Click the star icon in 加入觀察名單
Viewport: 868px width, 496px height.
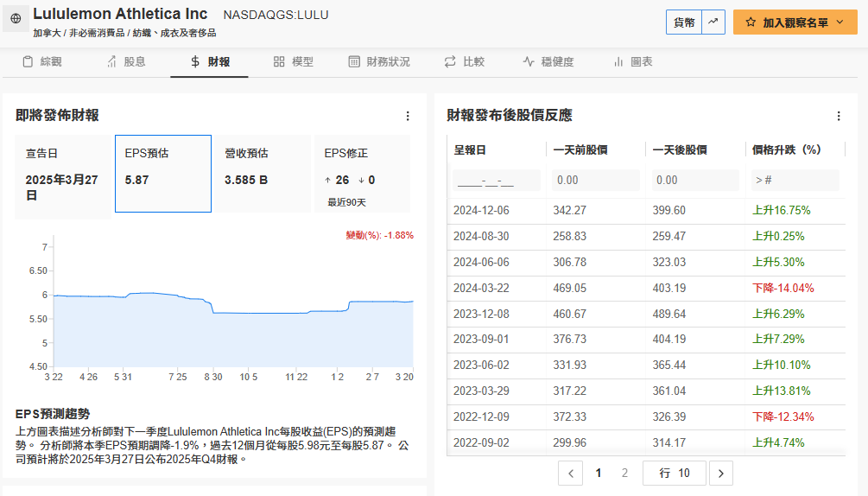pos(751,22)
